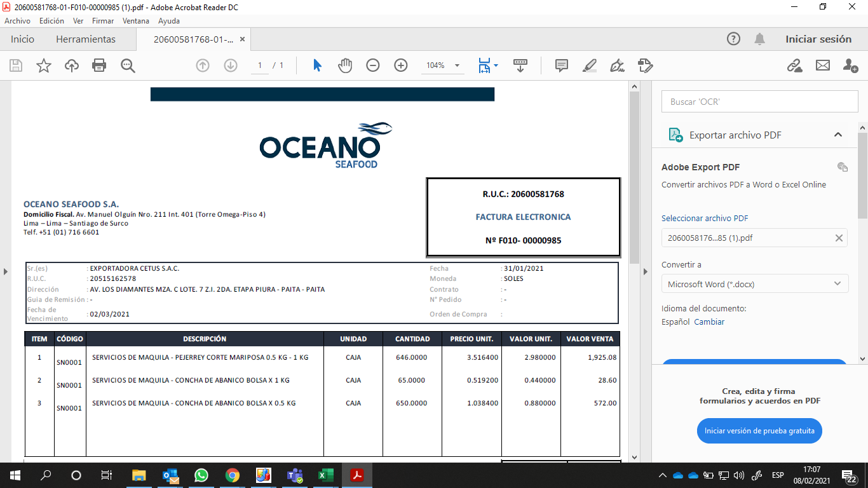The image size is (868, 488).
Task: Bookmark file with the star icon
Action: pyautogui.click(x=44, y=65)
